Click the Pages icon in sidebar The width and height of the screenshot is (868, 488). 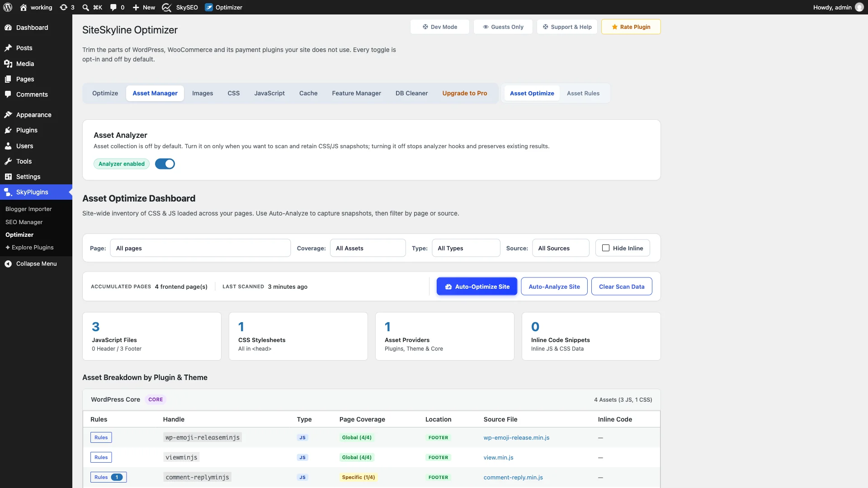(x=8, y=79)
